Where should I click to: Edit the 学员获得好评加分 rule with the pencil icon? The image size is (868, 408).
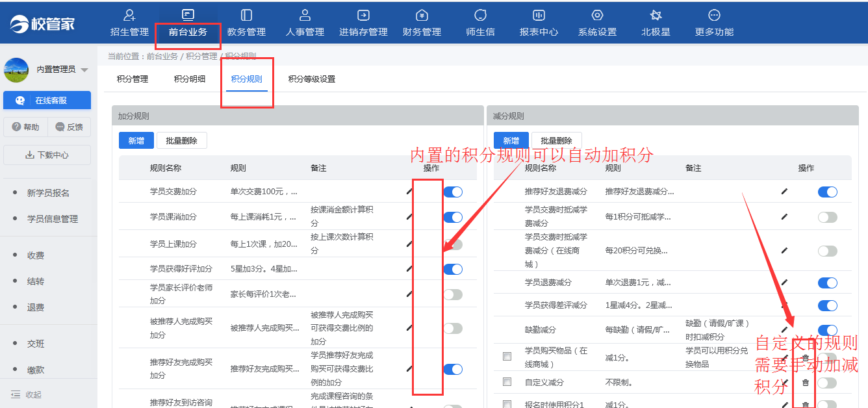409,268
